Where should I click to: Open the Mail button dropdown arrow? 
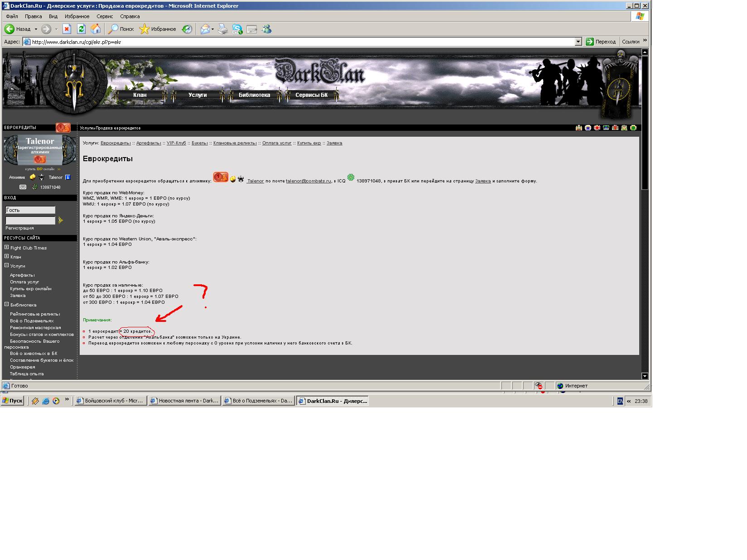coord(212,29)
